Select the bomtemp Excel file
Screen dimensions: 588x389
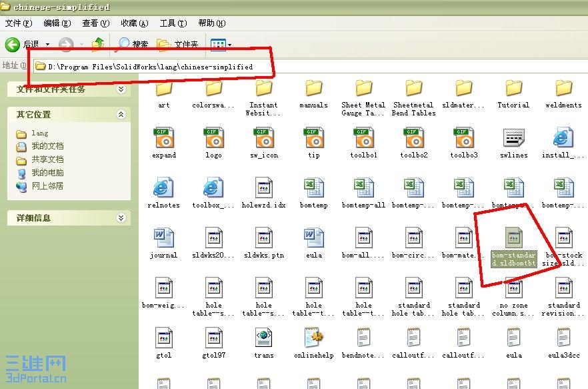(x=314, y=193)
